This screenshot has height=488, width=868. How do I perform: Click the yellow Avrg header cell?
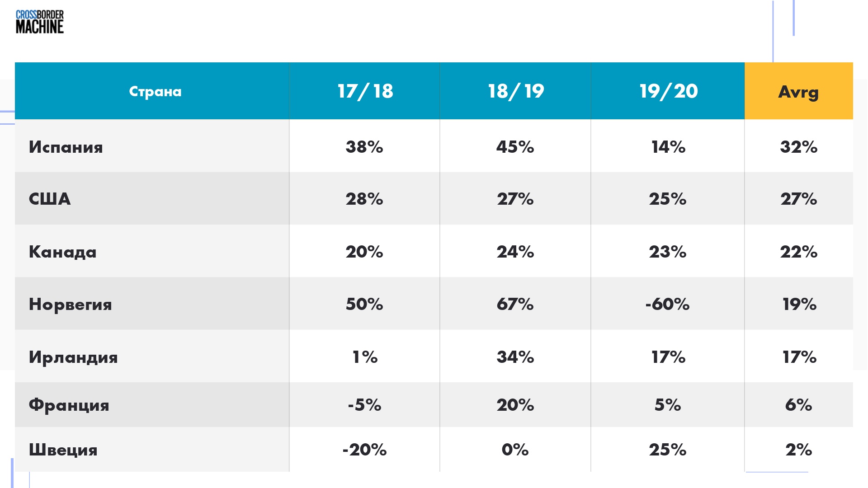[798, 91]
